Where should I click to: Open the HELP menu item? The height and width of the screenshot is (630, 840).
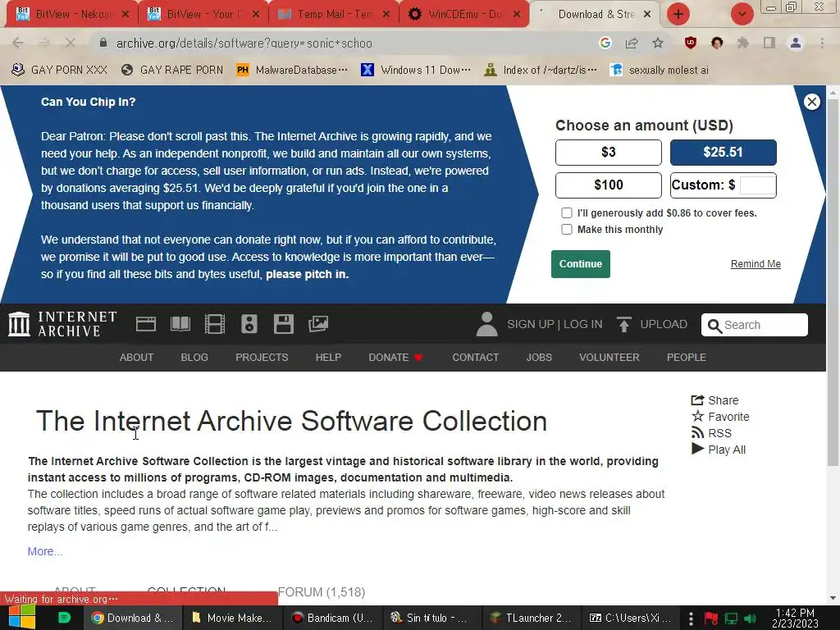coord(328,358)
